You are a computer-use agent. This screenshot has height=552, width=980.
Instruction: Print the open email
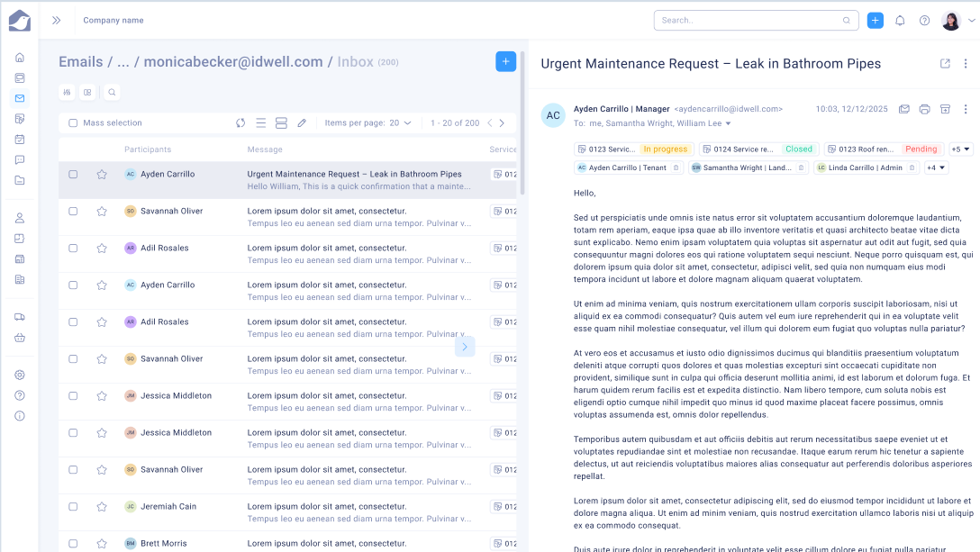(x=924, y=110)
